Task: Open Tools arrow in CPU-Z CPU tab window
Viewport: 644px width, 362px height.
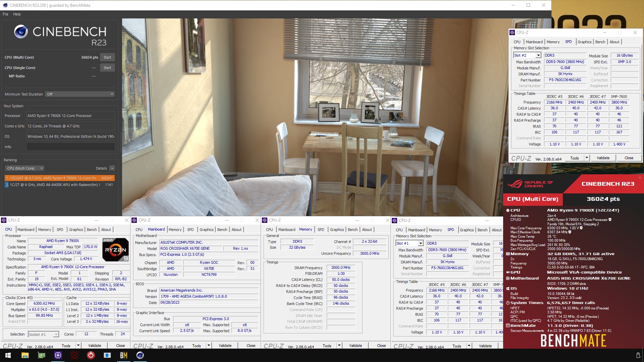Action: [x=78, y=346]
